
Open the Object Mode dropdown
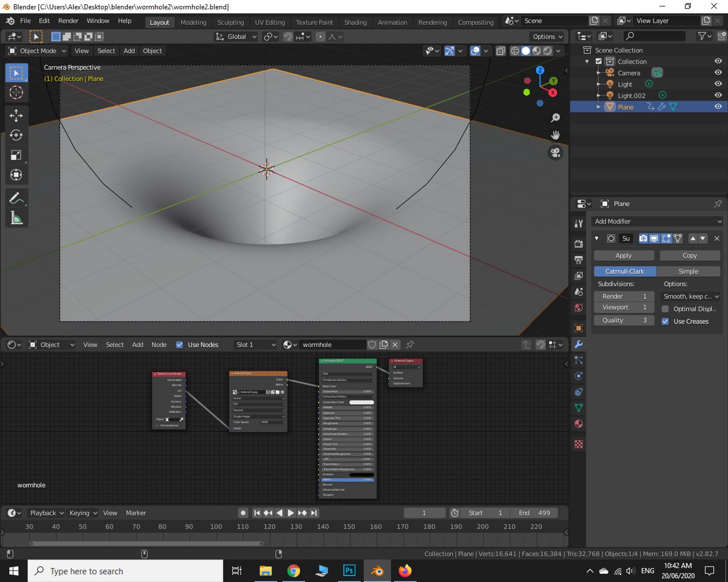[37, 51]
